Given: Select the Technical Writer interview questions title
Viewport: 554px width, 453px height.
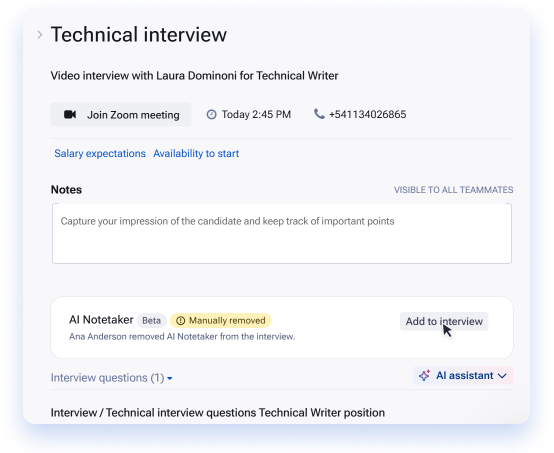Looking at the screenshot, I should tap(218, 412).
